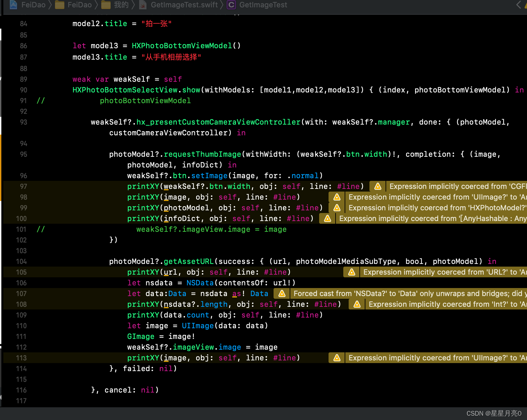Click on requestThumbImage on line 95
Image resolution: width=527 pixels, height=420 pixels.
click(202, 154)
